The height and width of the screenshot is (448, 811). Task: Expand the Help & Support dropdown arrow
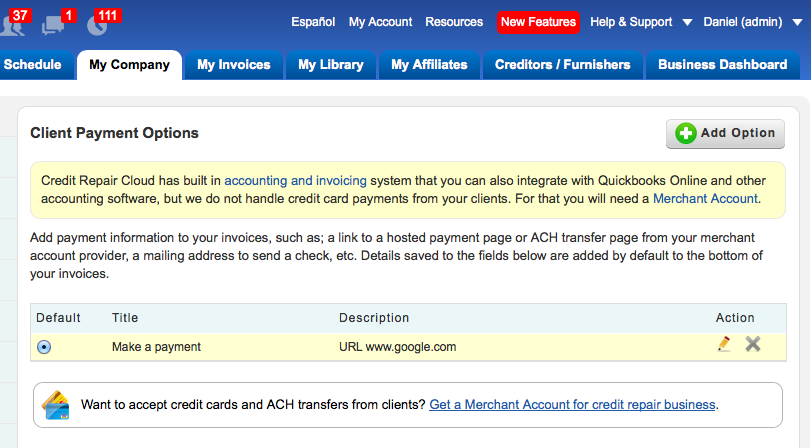687,22
